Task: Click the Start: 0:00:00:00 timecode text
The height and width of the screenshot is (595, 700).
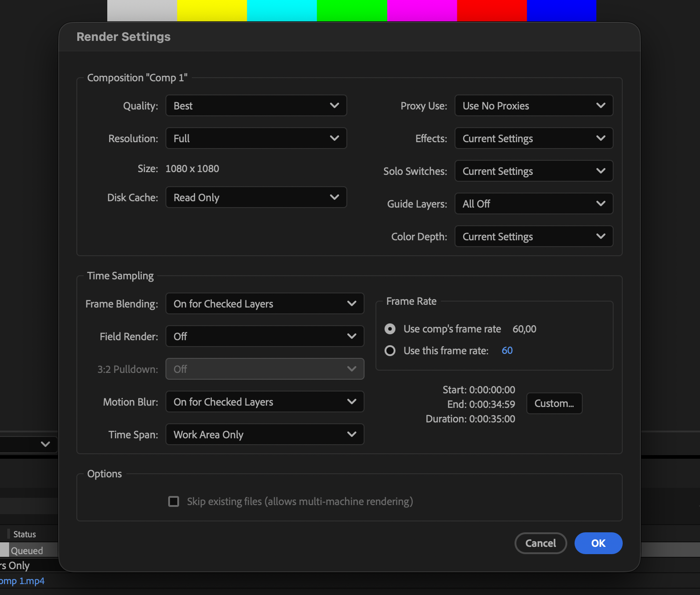Action: point(479,390)
